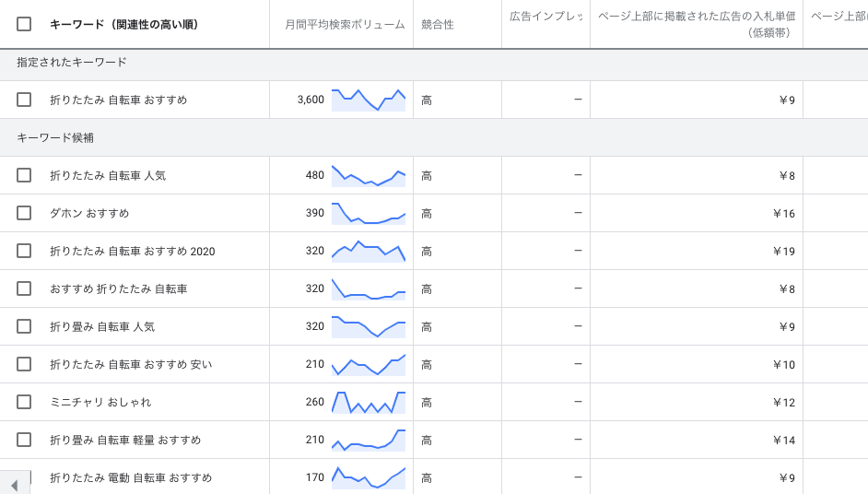
Task: Click keyword text 折りたたみ 自転車 おすすめ
Action: [x=119, y=100]
